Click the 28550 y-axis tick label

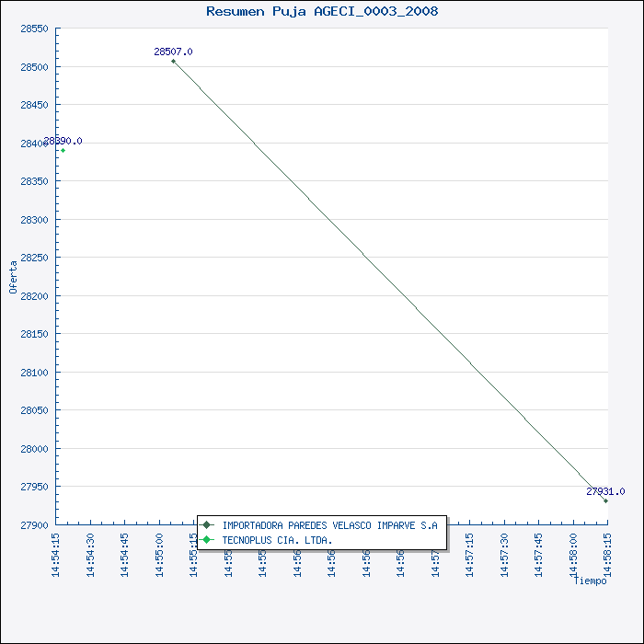pos(35,29)
